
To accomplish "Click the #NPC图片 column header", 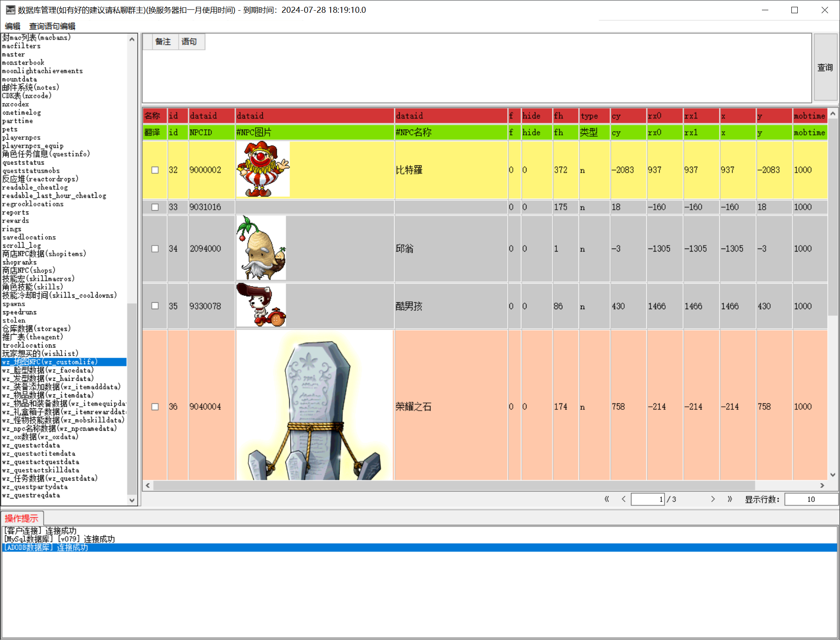I will 315,132.
